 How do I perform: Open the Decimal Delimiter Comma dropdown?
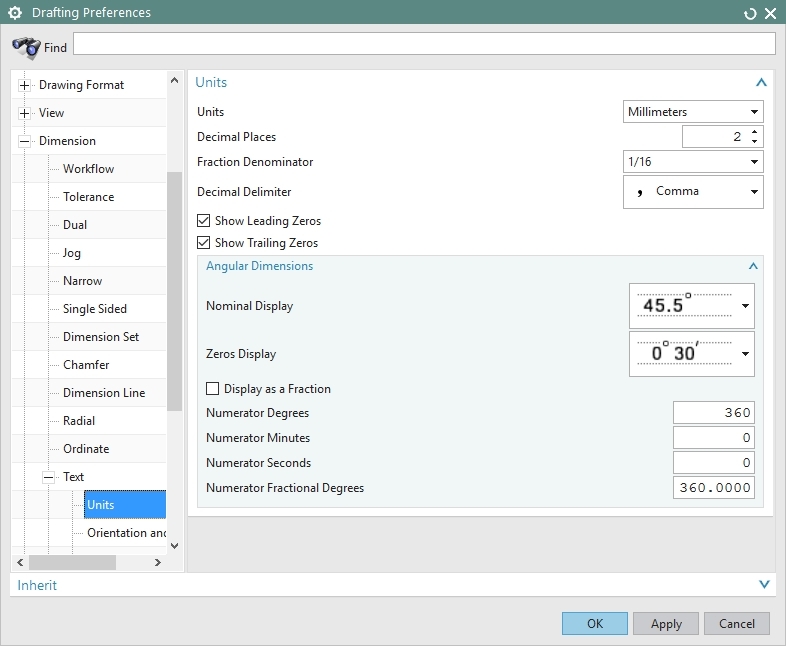click(x=693, y=191)
